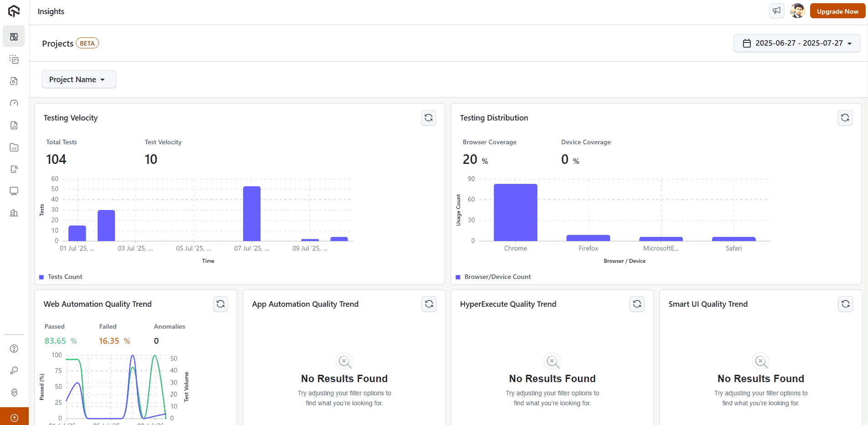Click the organization building icon in sidebar

pos(14,213)
